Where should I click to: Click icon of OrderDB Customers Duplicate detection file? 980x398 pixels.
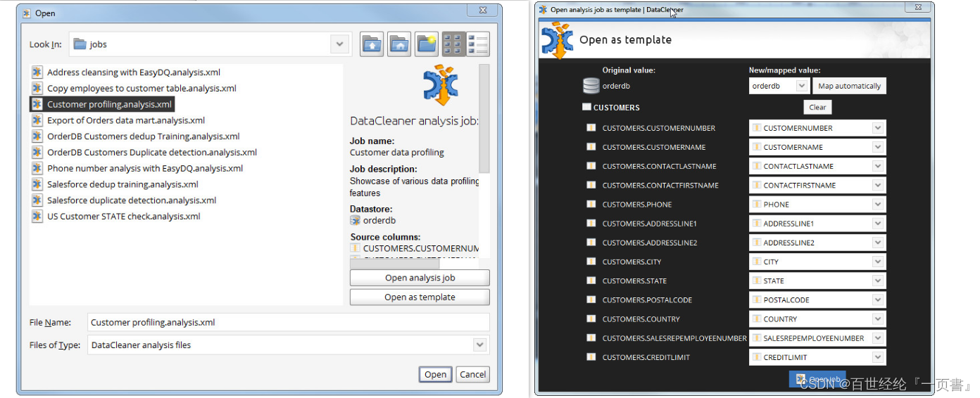click(x=37, y=152)
